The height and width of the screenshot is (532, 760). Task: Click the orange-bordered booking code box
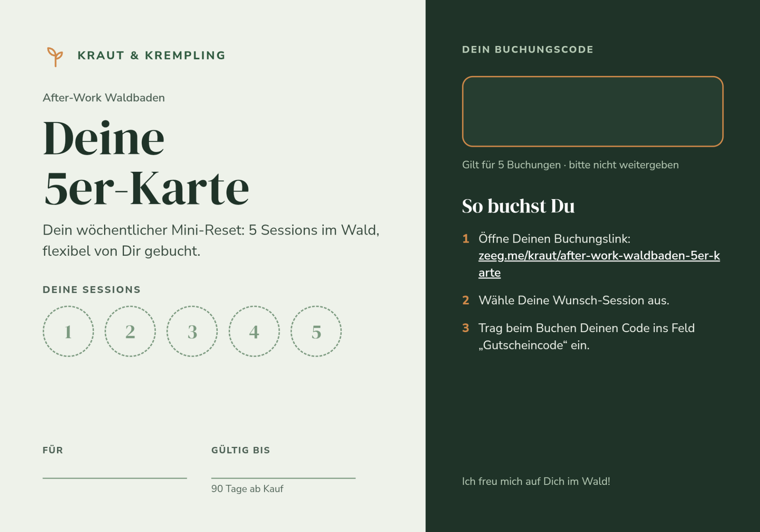(x=593, y=112)
